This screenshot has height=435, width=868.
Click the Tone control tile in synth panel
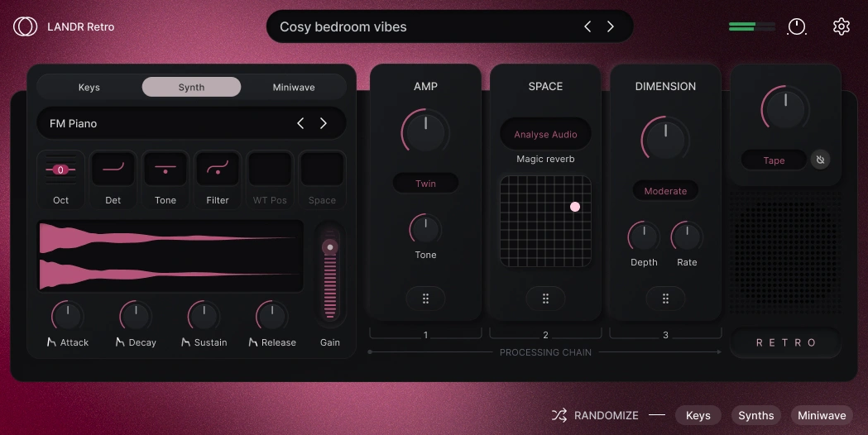(165, 179)
